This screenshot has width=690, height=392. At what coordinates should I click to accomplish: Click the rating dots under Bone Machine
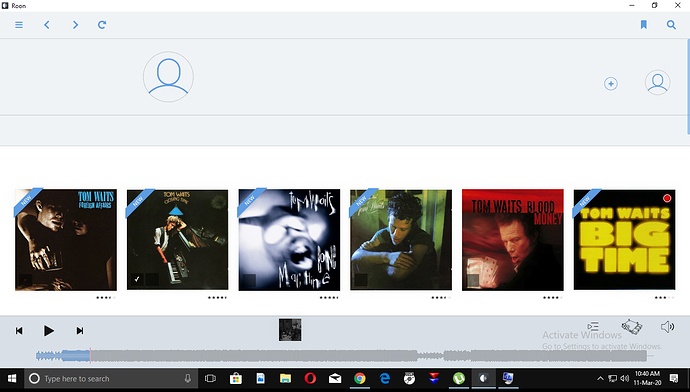tap(329, 298)
